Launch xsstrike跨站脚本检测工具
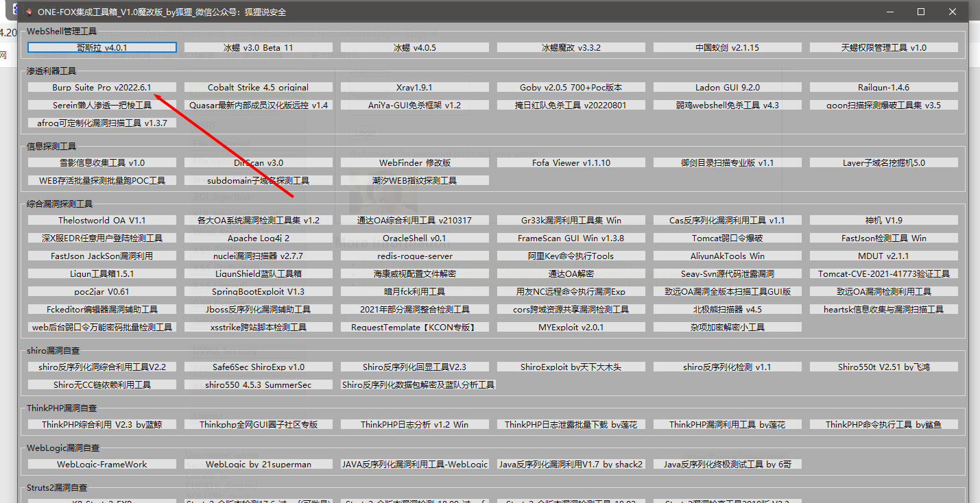 [259, 328]
